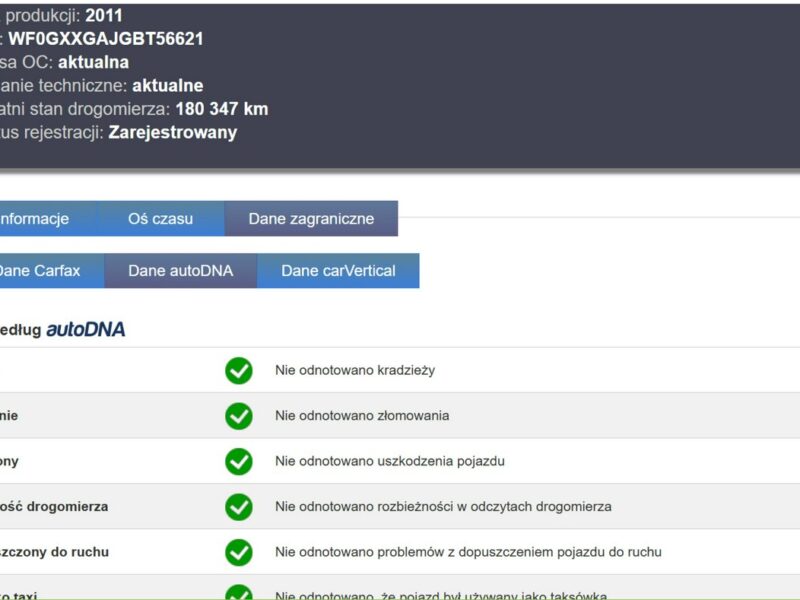Viewport: 800px width, 600px height.
Task: Click technical inspection status aktualne
Action: [168, 86]
